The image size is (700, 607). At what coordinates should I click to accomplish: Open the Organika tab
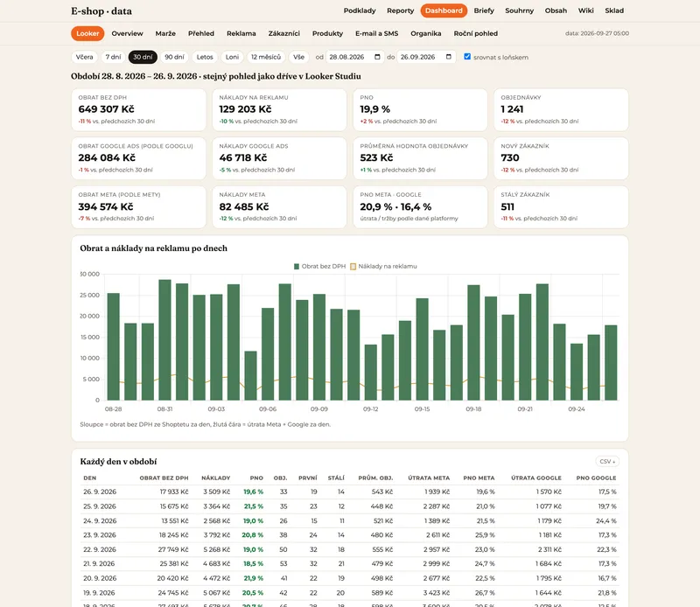425,33
